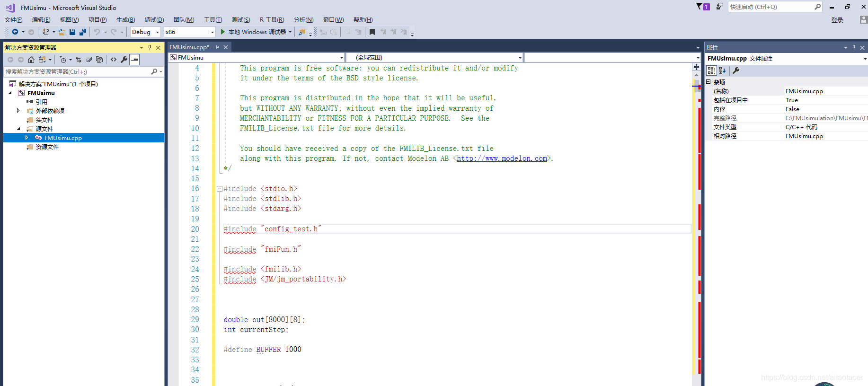Select the 资源文件 folder
Image resolution: width=868 pixels, height=386 pixels.
tap(47, 147)
